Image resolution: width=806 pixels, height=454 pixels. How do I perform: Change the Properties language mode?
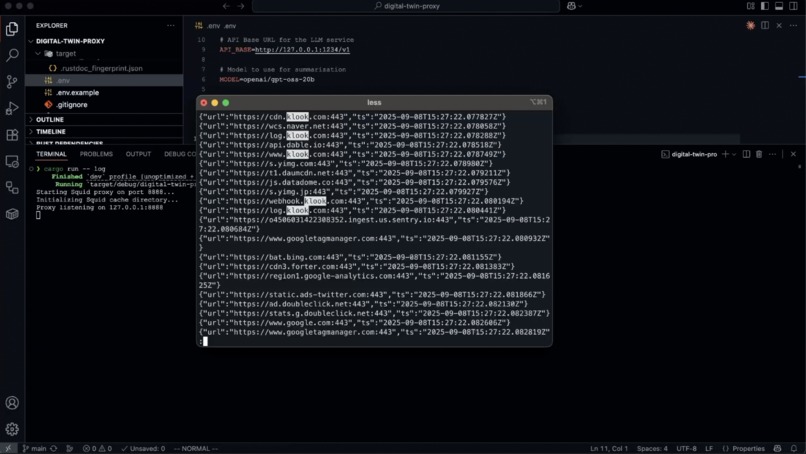click(743, 448)
